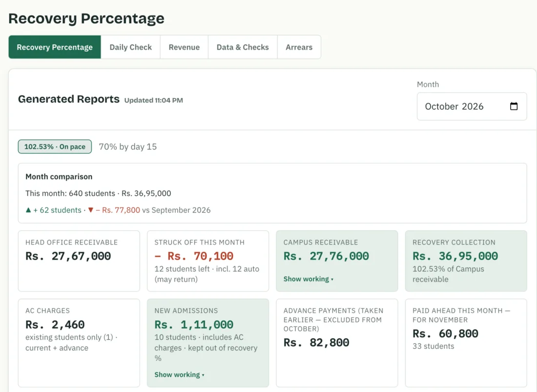The height and width of the screenshot is (392, 537).
Task: Click the green up triangle beside +62 students
Action: 28,210
